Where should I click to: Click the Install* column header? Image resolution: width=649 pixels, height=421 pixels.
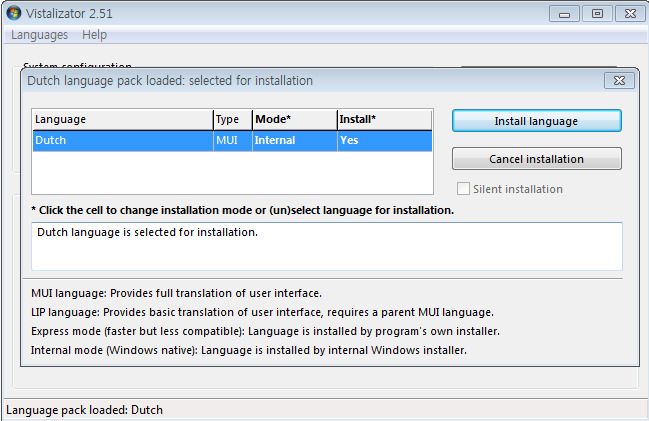pyautogui.click(x=385, y=120)
